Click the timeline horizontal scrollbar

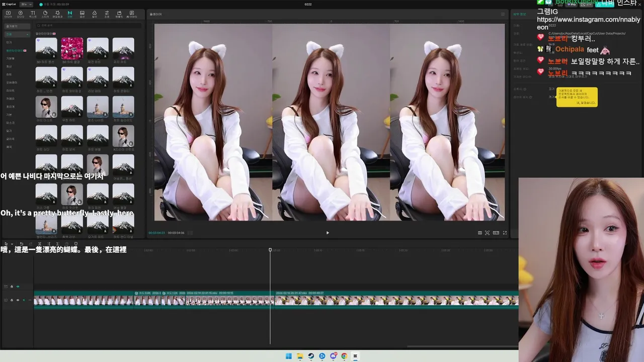[462, 346]
